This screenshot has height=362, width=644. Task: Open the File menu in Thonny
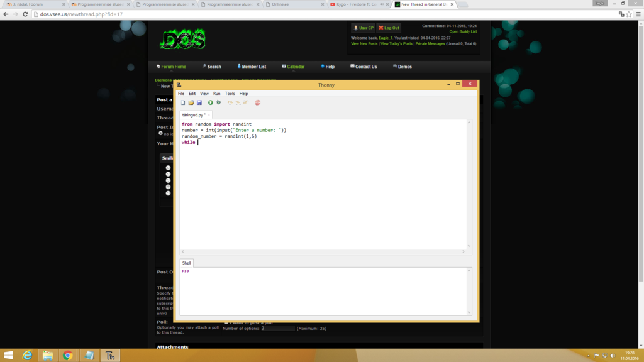click(x=181, y=94)
